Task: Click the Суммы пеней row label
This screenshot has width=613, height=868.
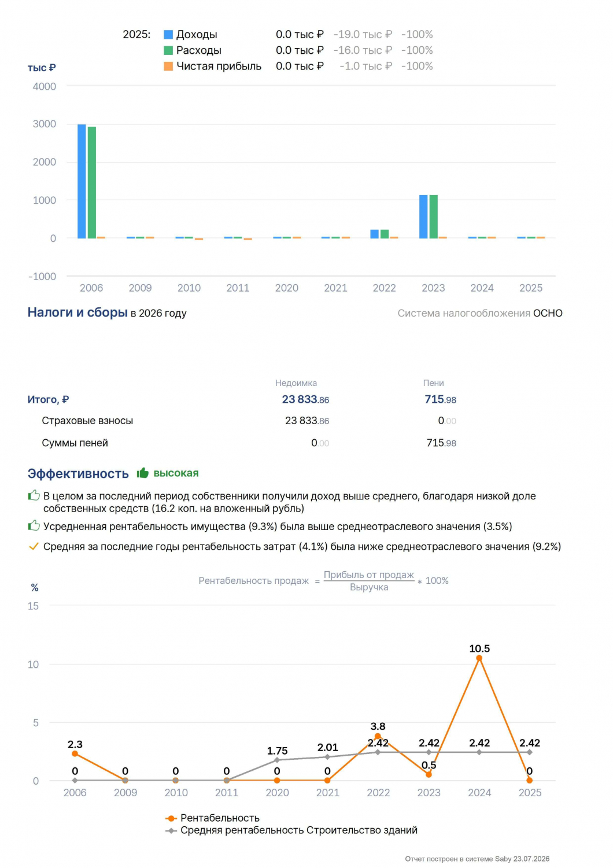Action: 75,443
